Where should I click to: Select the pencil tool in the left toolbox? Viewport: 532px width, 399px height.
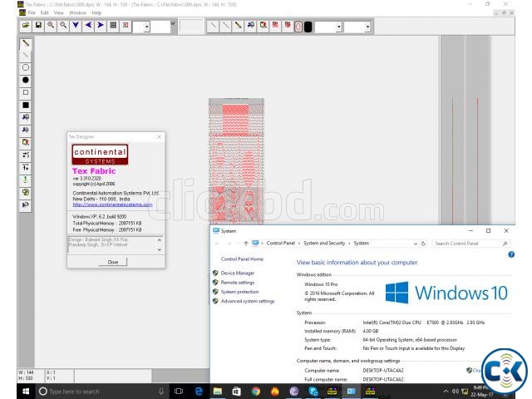coord(26,43)
